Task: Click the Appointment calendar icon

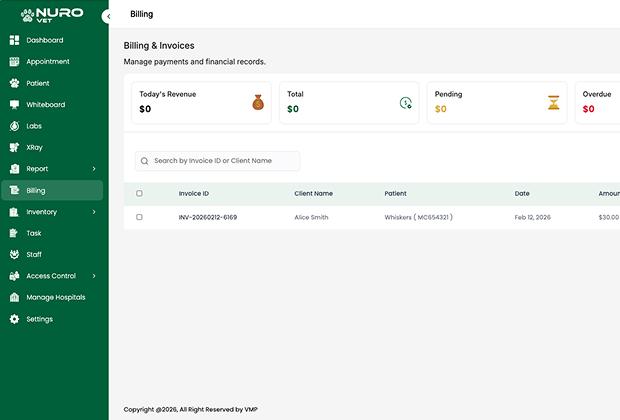Action: point(14,61)
